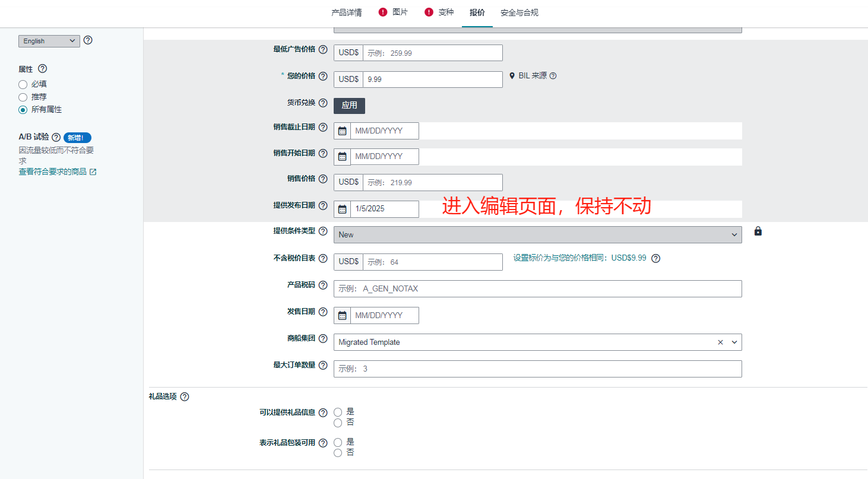
Task: Open the English language dropdown
Action: click(x=49, y=41)
